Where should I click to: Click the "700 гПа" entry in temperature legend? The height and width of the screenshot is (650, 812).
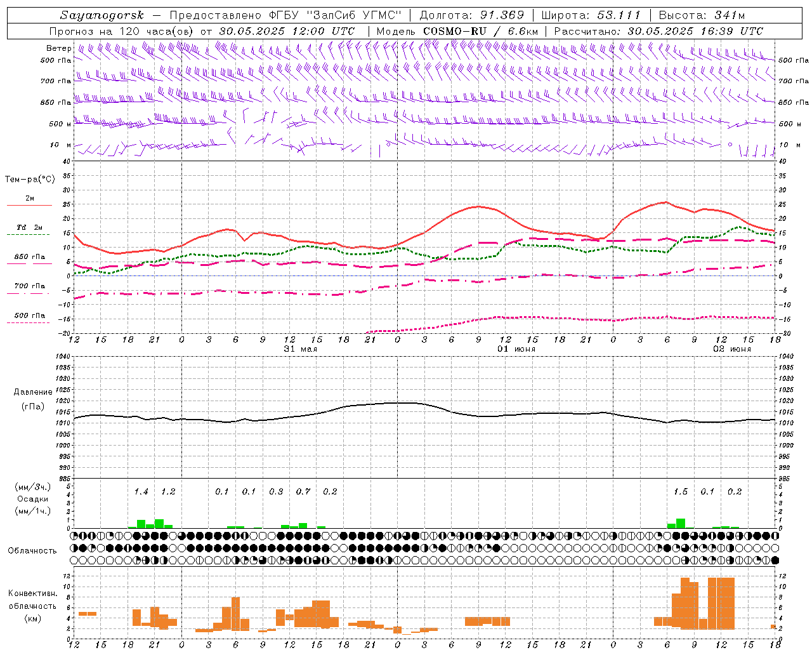point(30,286)
